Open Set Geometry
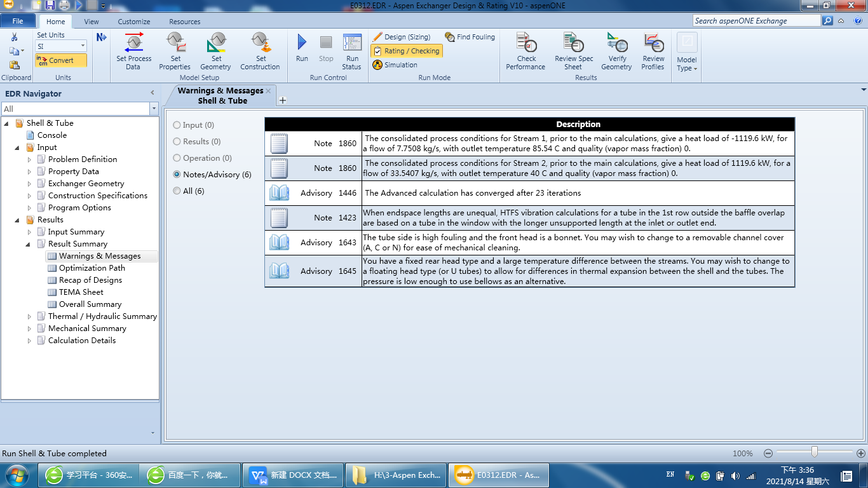Screen dimensions: 868x488 pos(216,51)
